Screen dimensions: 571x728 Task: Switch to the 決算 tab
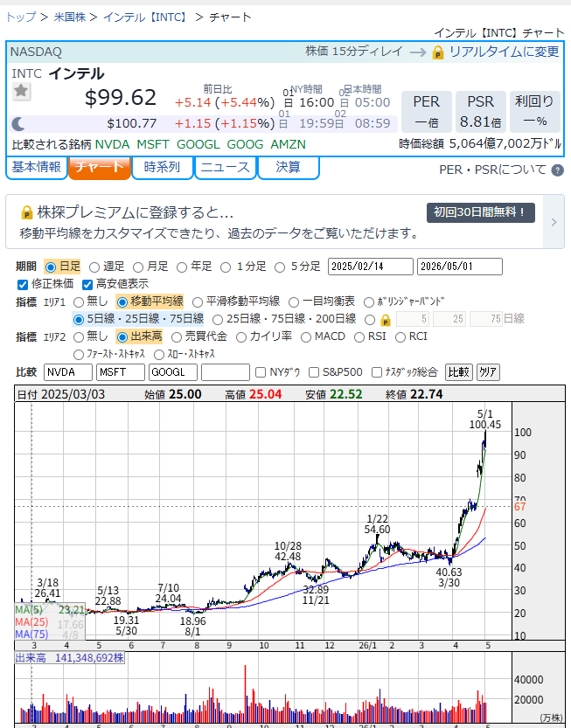click(288, 167)
